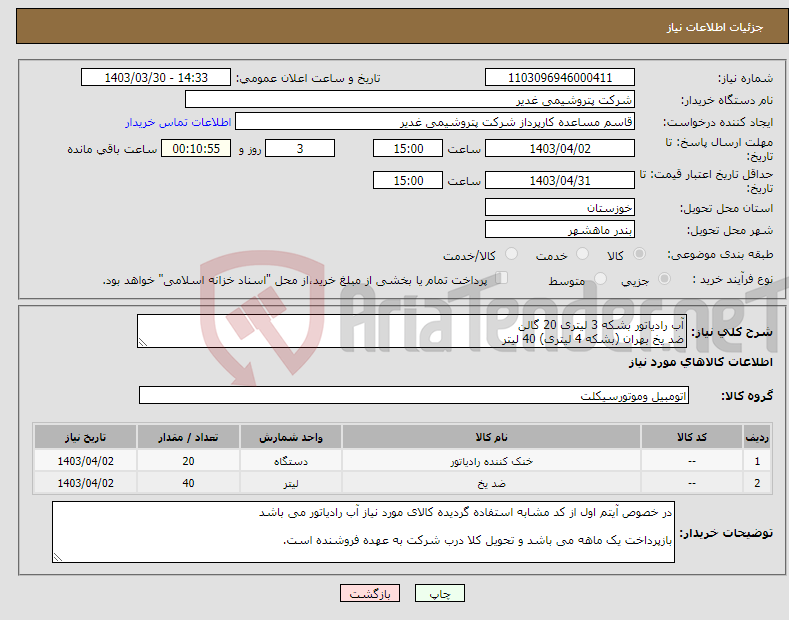This screenshot has width=789, height=620.
Task: Click row number 1 cell
Action: tap(757, 461)
